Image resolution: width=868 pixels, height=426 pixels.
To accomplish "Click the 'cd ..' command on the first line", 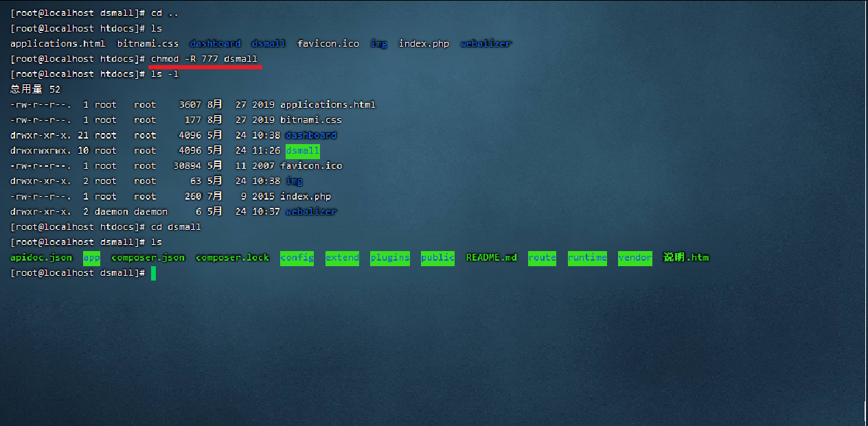I will pos(165,13).
